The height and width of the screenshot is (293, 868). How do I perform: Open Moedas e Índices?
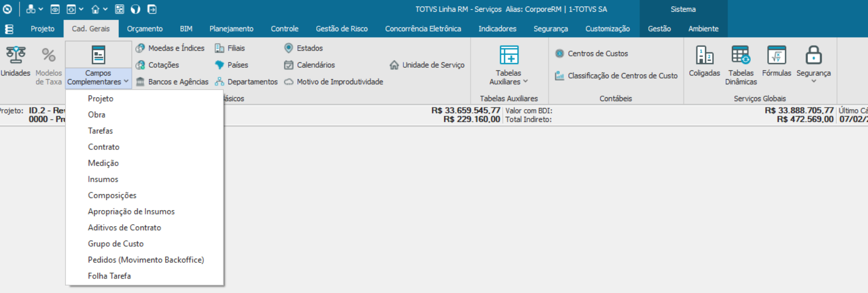170,48
